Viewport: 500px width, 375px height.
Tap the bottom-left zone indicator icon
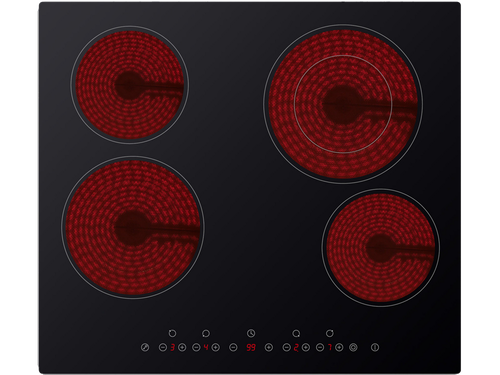[206, 333]
